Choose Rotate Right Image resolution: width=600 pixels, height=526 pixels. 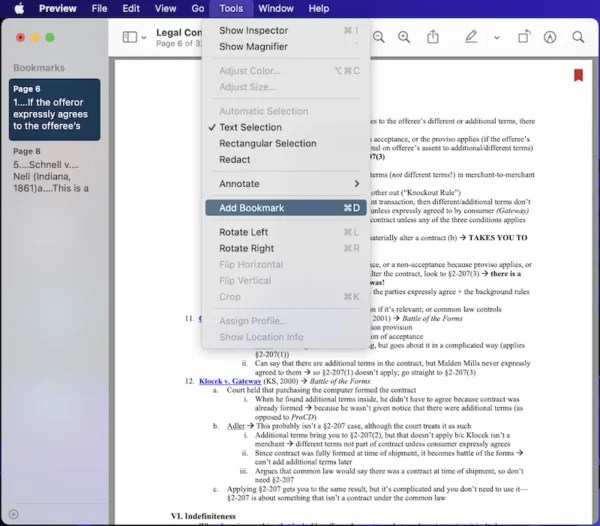click(285, 248)
